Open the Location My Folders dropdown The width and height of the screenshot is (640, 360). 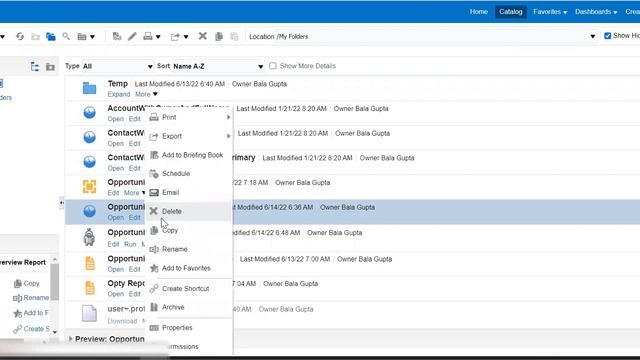coord(593,36)
